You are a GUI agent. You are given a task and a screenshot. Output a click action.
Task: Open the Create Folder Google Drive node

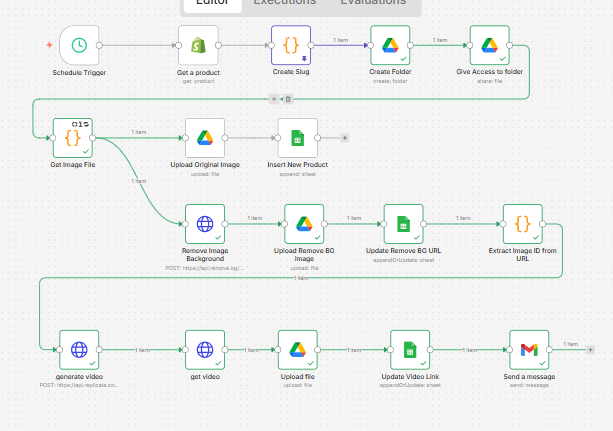pos(389,46)
